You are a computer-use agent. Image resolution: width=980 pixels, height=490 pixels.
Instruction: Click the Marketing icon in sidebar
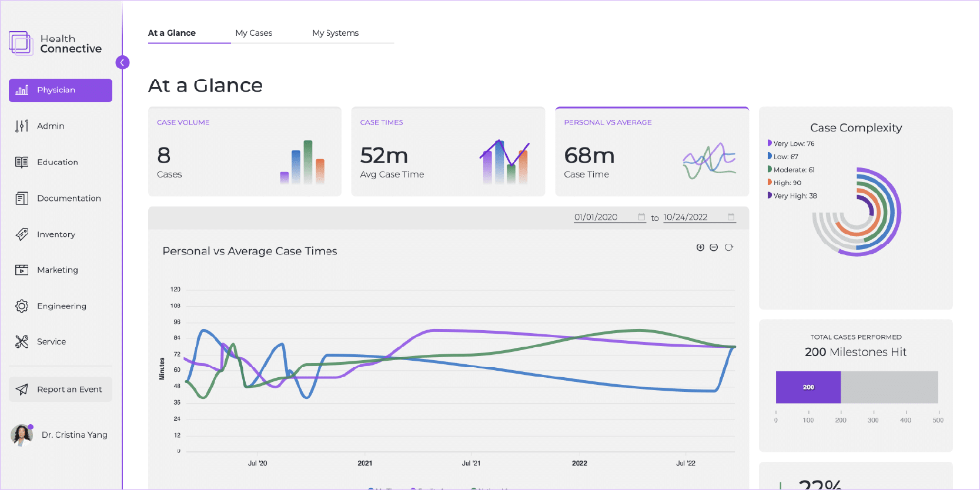22,270
